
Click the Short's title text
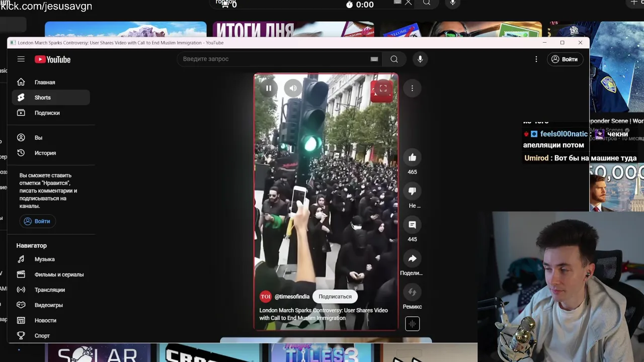[324, 314]
